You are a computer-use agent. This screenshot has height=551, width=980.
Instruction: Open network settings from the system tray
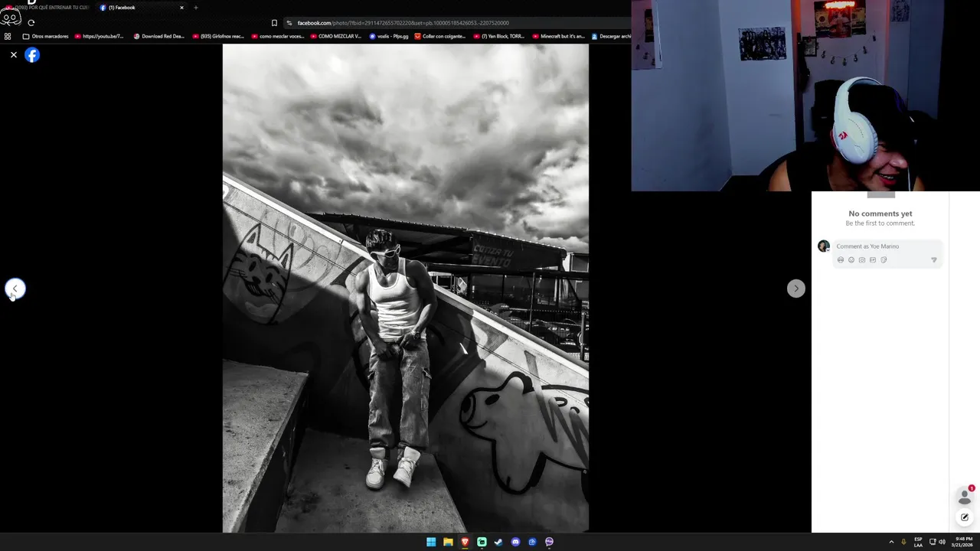(933, 542)
